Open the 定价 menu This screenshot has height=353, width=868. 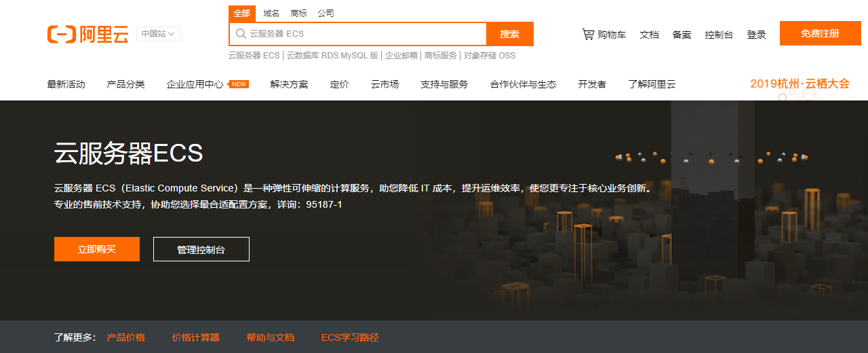[339, 84]
